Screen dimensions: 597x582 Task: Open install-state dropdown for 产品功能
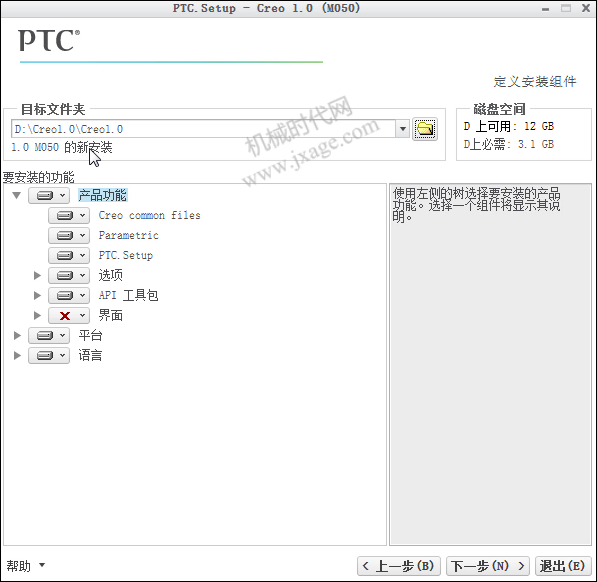[49, 196]
